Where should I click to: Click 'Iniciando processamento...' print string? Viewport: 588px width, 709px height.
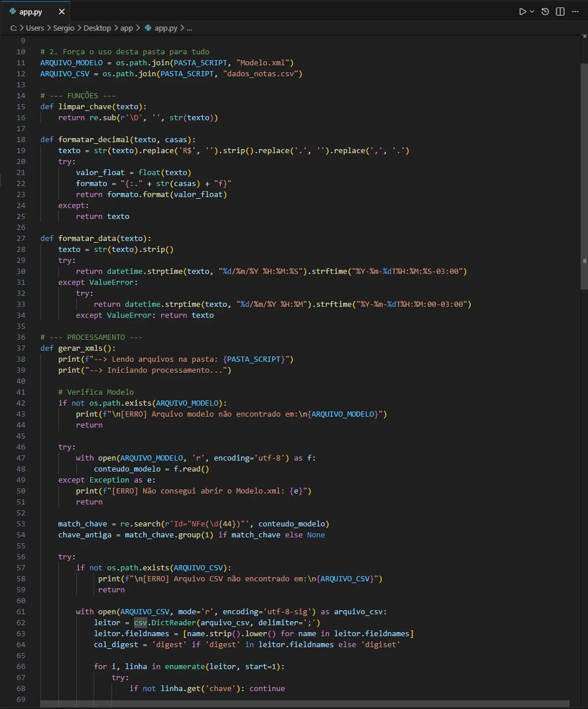[x=166, y=370]
